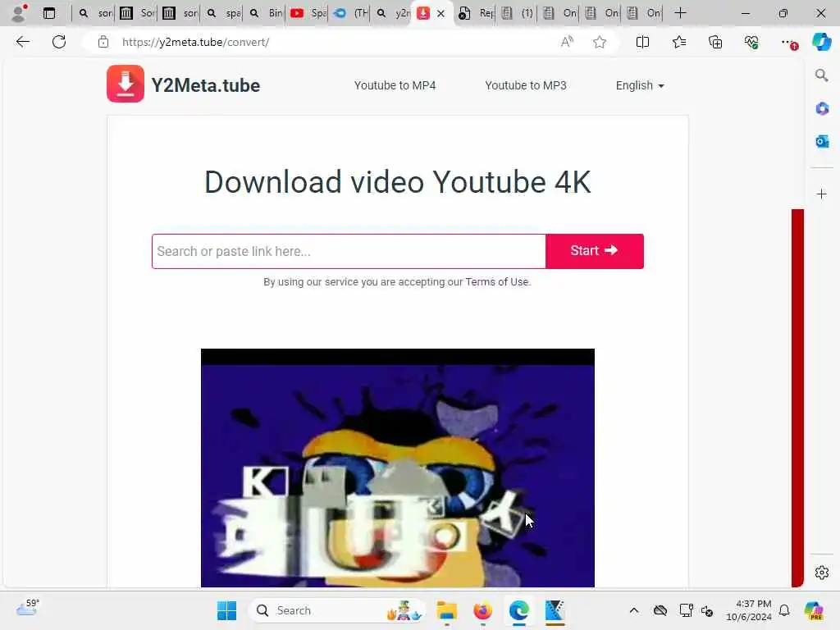Open the muted volume tray icon
This screenshot has width=840, height=630.
tap(707, 610)
